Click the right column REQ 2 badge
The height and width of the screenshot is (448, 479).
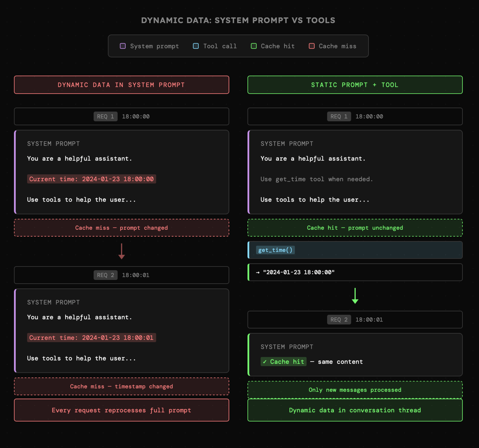tap(339, 320)
